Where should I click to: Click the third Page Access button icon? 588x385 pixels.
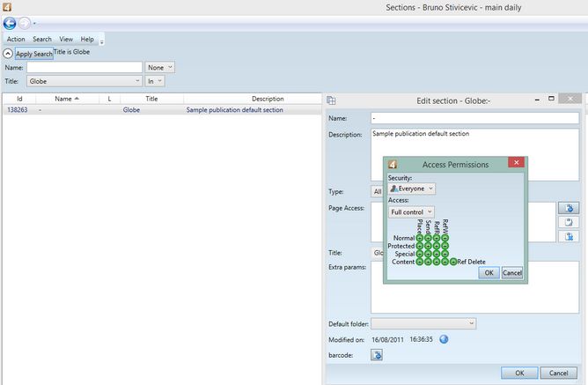569,236
